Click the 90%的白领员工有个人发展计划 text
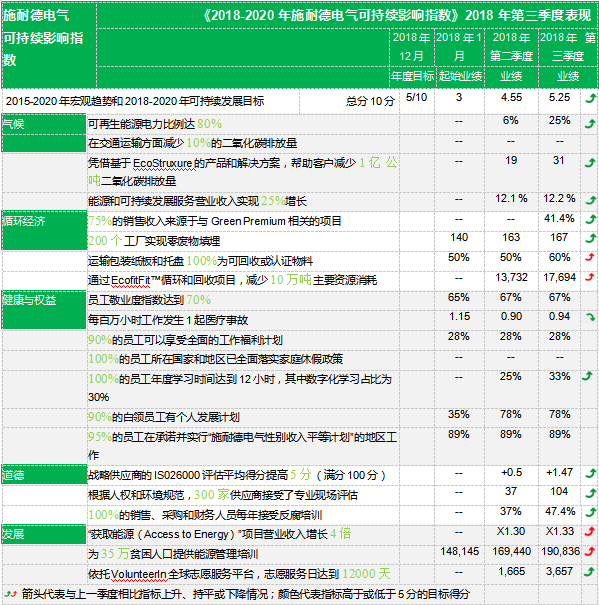The width and height of the screenshot is (599, 605). [x=164, y=417]
